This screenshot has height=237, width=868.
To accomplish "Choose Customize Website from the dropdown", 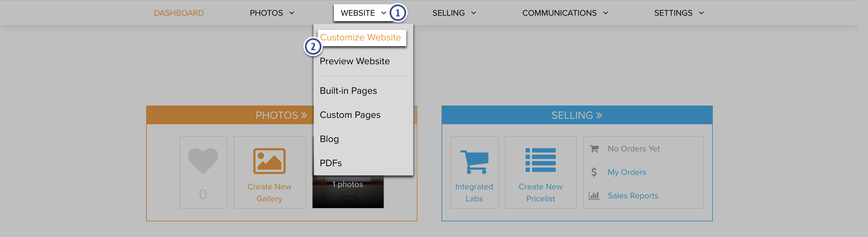I will tap(360, 37).
